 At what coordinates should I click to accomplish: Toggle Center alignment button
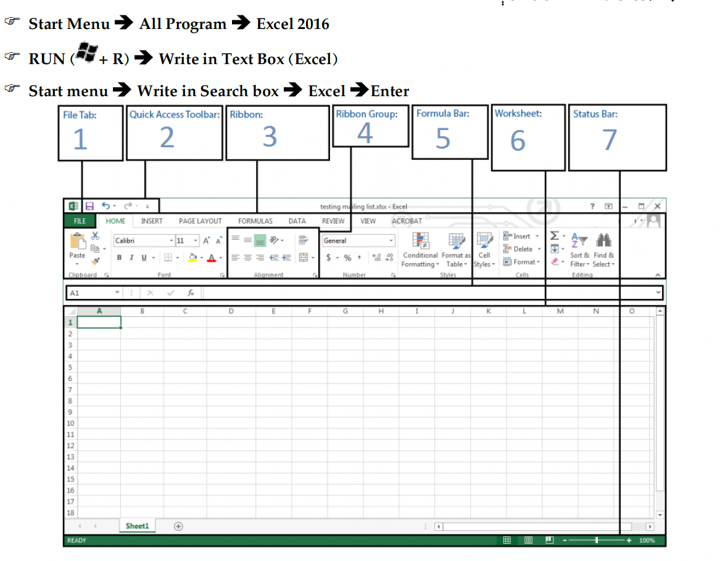pos(248,258)
